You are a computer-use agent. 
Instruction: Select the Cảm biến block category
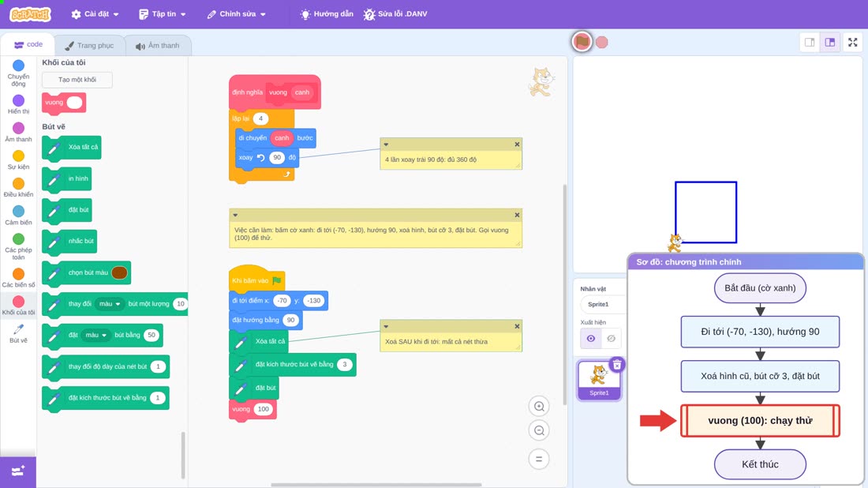point(18,216)
